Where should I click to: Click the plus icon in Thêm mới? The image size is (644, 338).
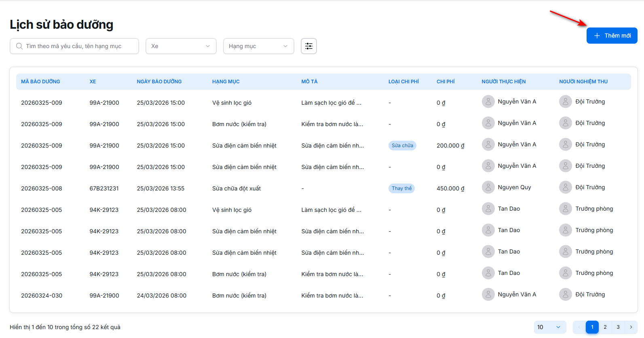[x=597, y=36]
